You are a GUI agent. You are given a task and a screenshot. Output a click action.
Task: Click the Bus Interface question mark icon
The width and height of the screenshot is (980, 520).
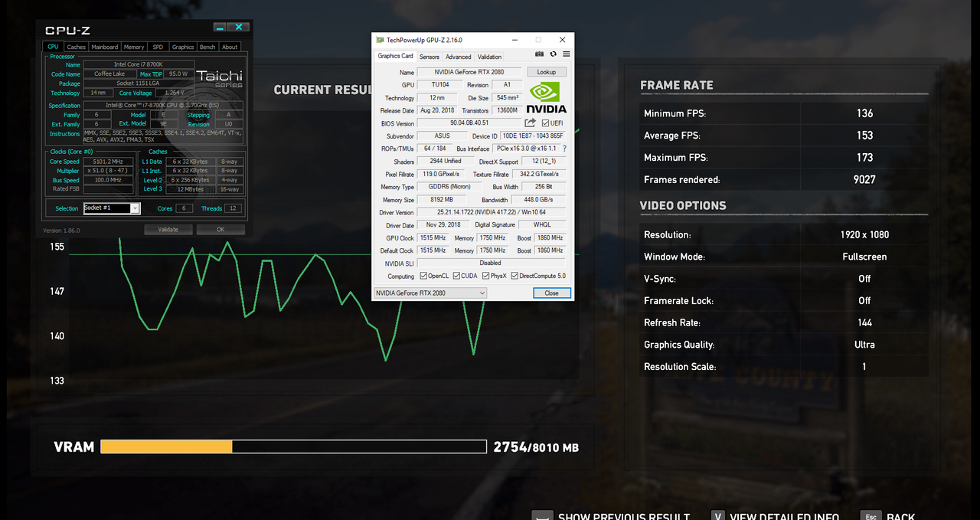click(x=565, y=149)
